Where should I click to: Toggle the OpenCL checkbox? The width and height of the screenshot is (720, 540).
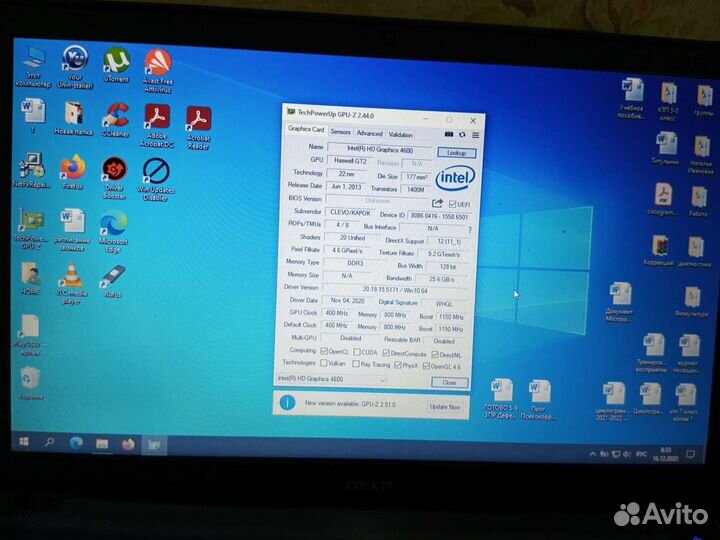325,353
